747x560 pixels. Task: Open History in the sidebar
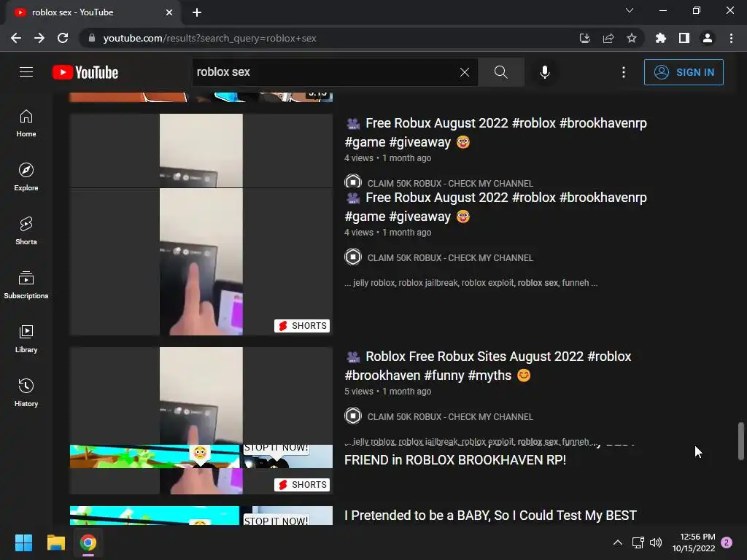[26, 392]
